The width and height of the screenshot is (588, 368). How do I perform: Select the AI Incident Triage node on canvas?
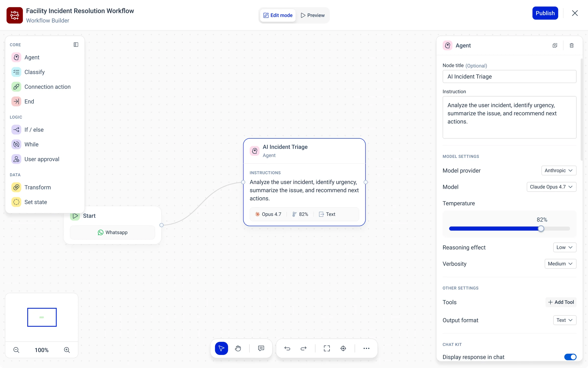[x=304, y=182]
